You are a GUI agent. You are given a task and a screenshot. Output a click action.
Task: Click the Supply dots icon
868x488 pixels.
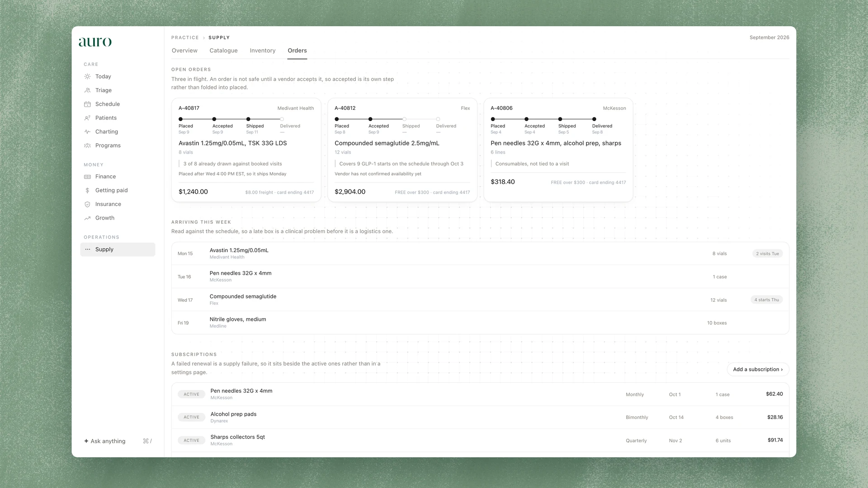pyautogui.click(x=87, y=249)
